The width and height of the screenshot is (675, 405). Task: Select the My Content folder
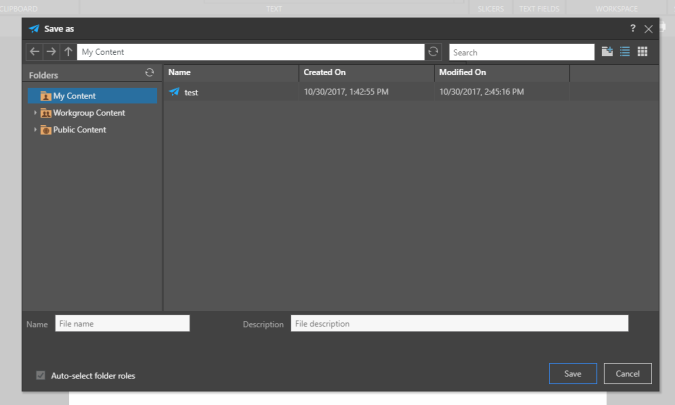[x=74, y=95]
